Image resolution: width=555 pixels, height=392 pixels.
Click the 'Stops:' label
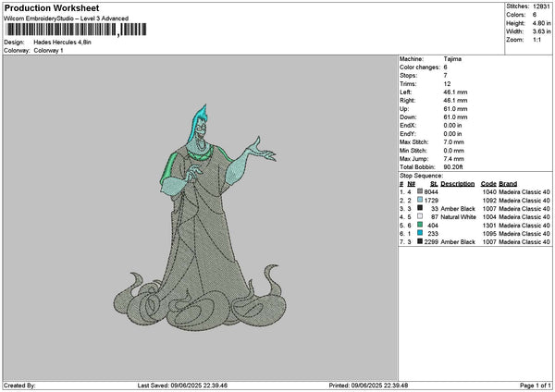[x=409, y=76]
